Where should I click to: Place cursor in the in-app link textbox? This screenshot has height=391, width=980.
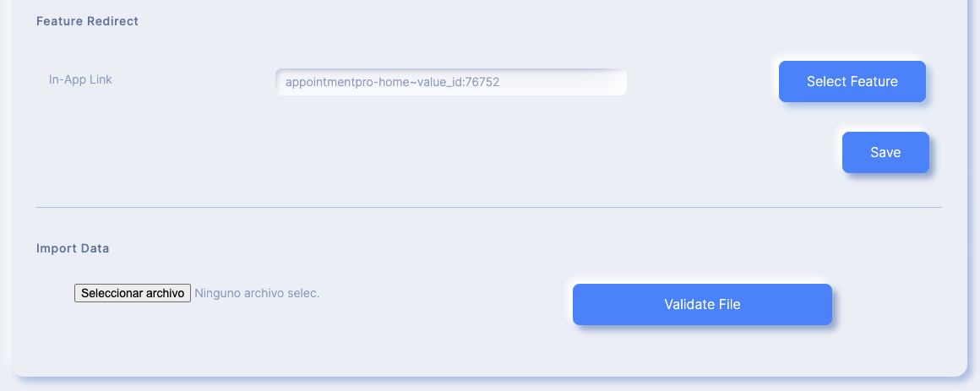click(451, 82)
